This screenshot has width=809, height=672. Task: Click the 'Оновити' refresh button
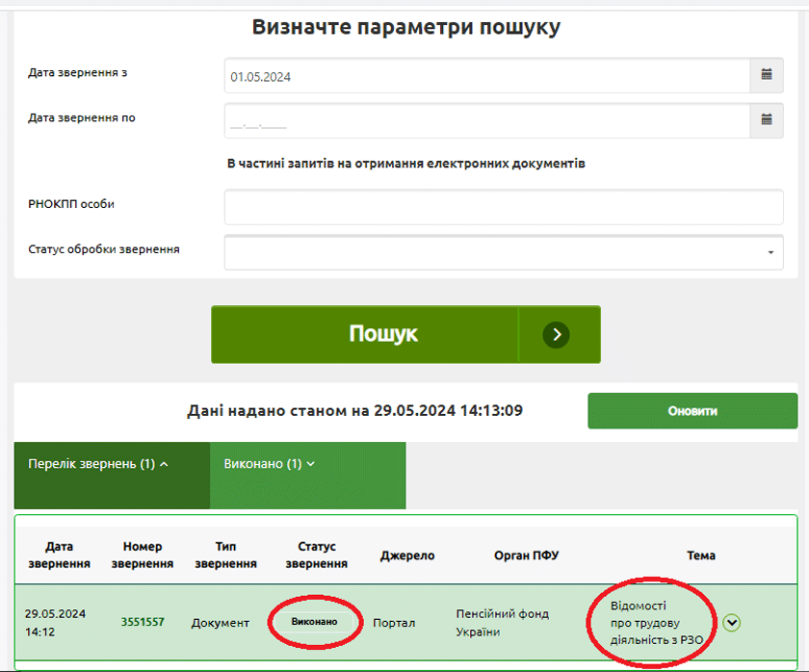692,411
